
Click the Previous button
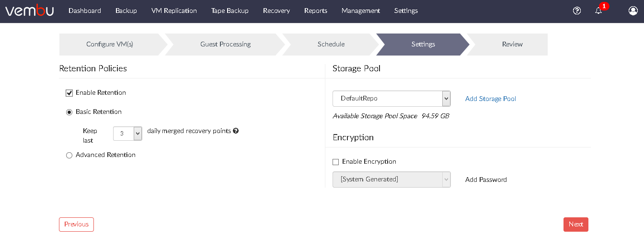coord(76,225)
